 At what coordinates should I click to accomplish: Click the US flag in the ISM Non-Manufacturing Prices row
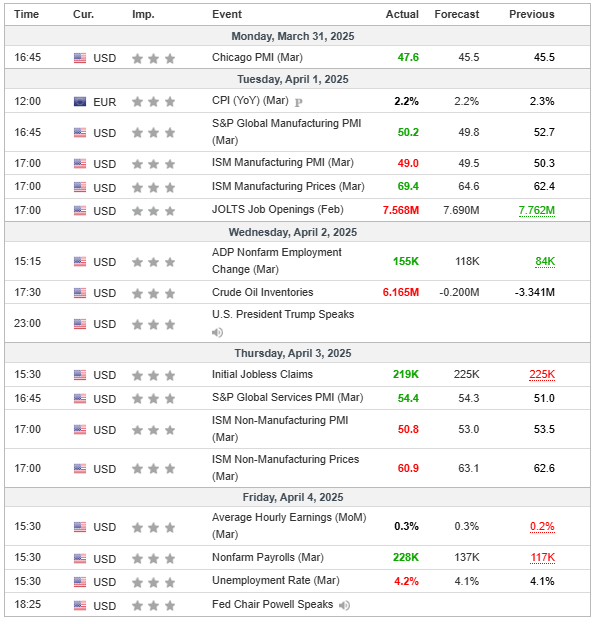coord(80,469)
